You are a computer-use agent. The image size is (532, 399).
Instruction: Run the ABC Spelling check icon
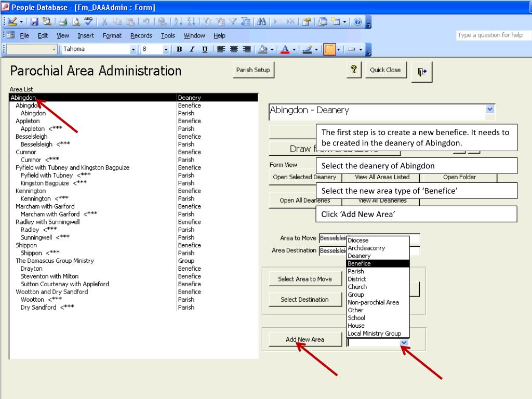click(x=88, y=21)
